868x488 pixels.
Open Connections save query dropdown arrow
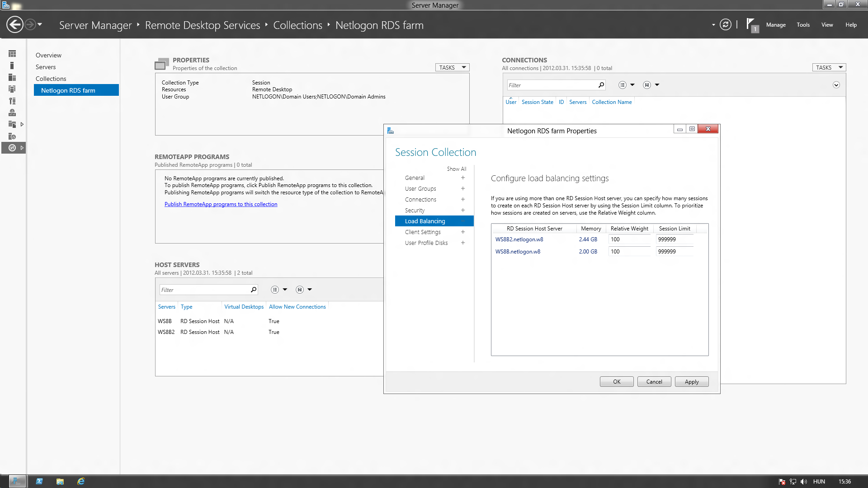657,85
